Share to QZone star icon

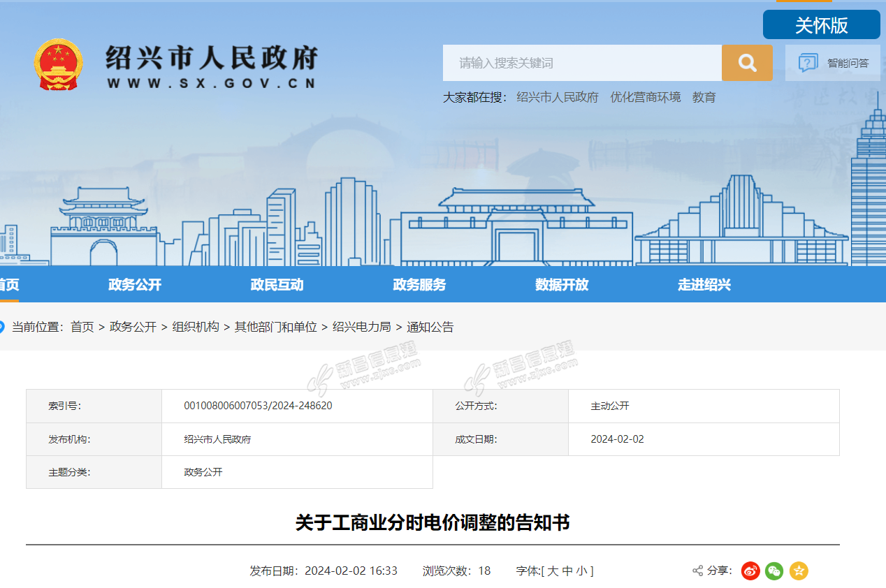799,571
